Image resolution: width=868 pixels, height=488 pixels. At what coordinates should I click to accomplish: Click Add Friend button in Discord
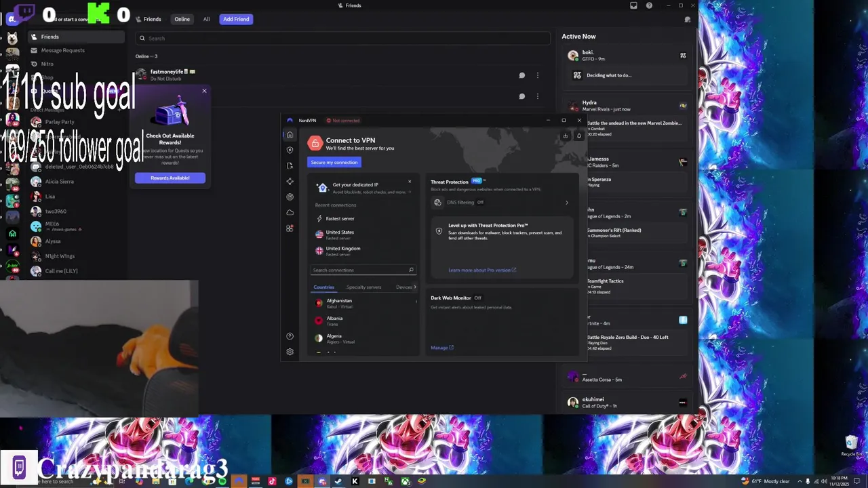coord(236,19)
